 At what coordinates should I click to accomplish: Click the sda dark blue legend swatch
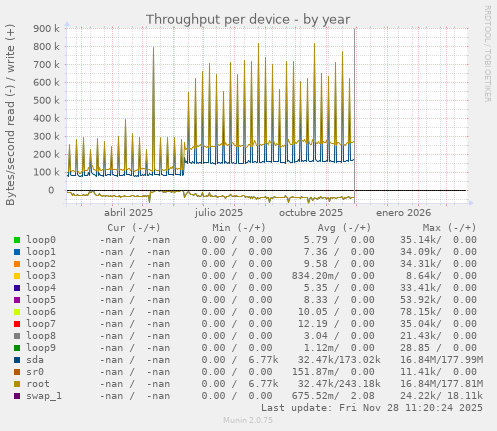(x=17, y=360)
